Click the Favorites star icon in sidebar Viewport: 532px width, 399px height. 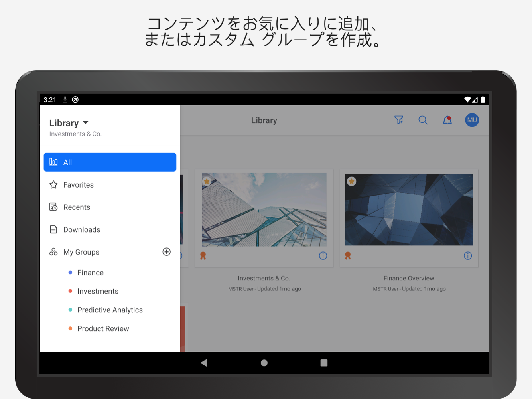coord(53,185)
